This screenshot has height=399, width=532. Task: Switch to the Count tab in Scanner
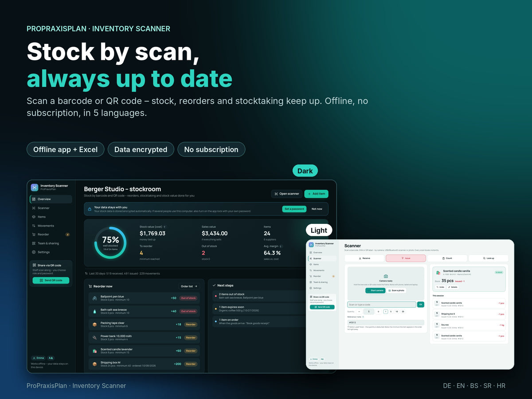(447, 258)
